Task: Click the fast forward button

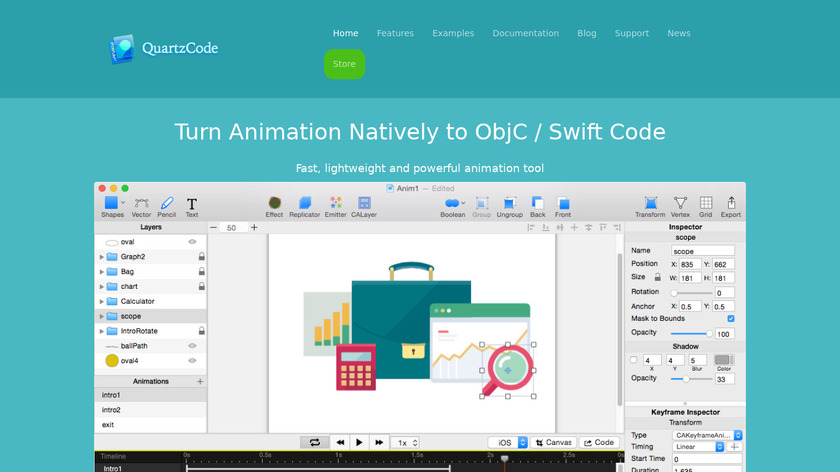Action: (x=379, y=443)
